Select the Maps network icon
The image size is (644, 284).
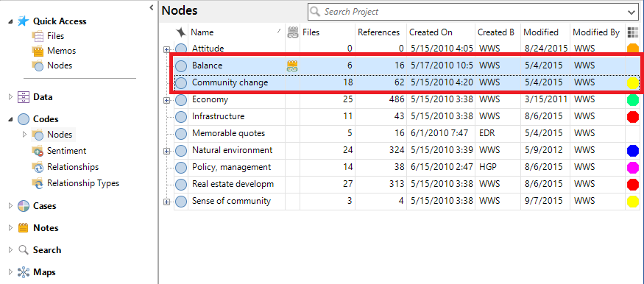24,272
